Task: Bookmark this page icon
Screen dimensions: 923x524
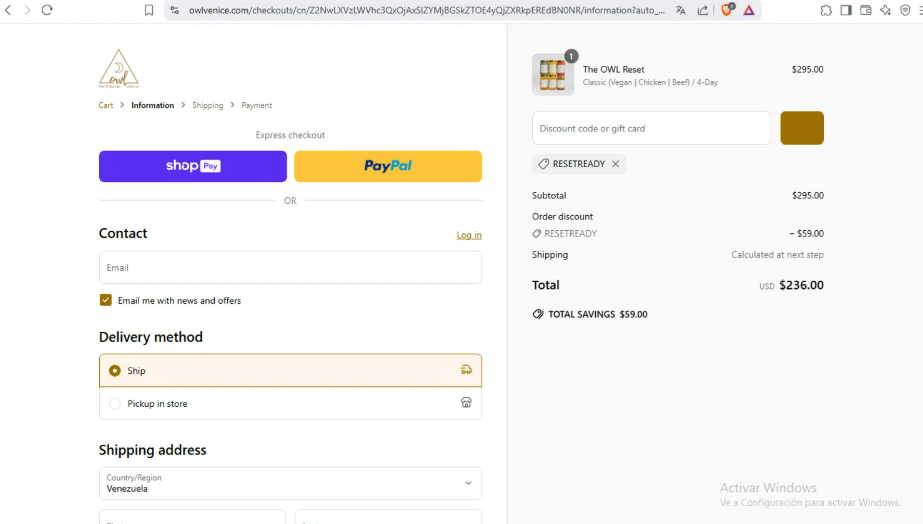Action: pos(149,10)
